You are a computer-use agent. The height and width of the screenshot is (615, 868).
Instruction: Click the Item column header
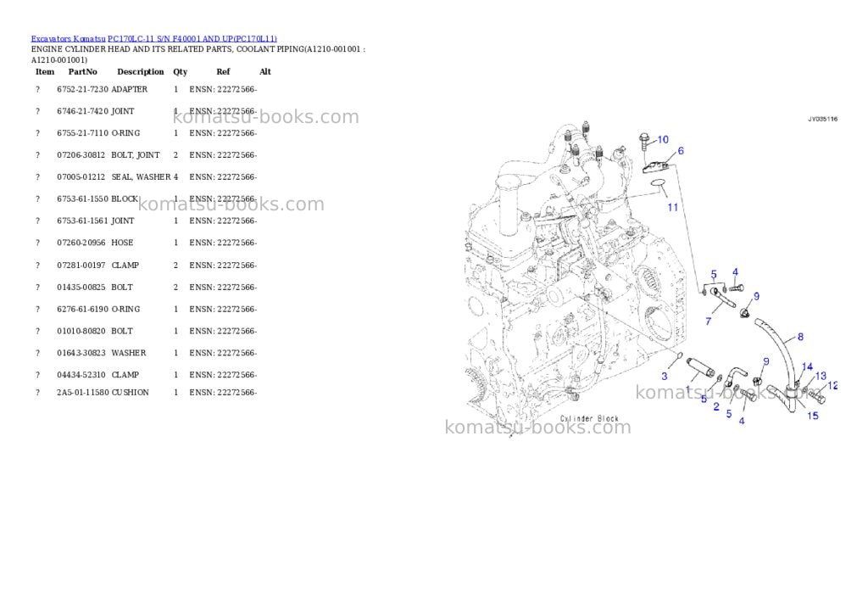[45, 72]
